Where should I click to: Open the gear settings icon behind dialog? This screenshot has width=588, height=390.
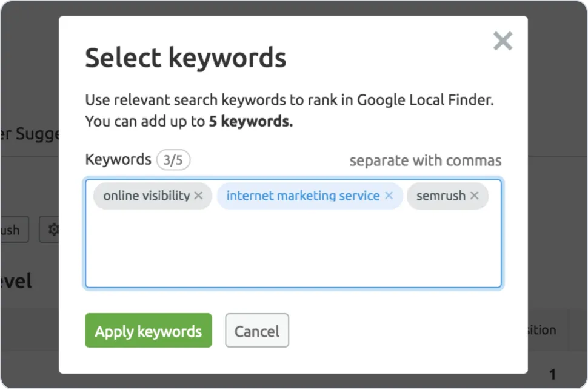pos(53,230)
